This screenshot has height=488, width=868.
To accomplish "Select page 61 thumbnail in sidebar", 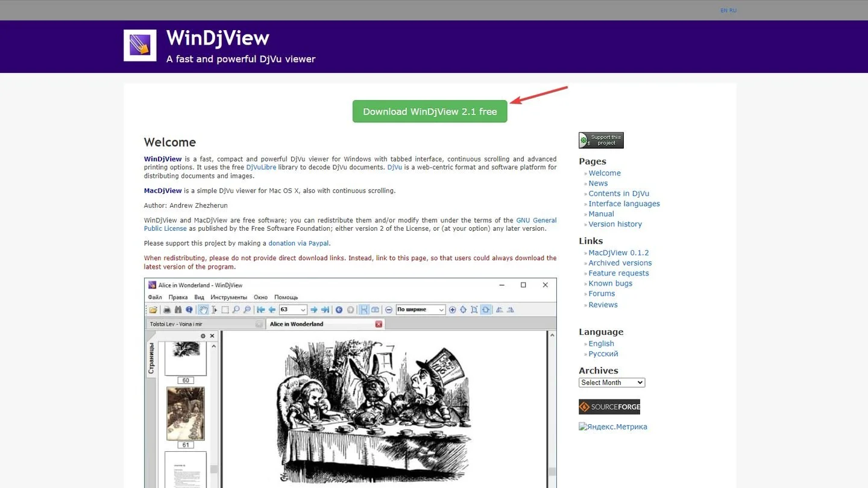I will [x=185, y=414].
